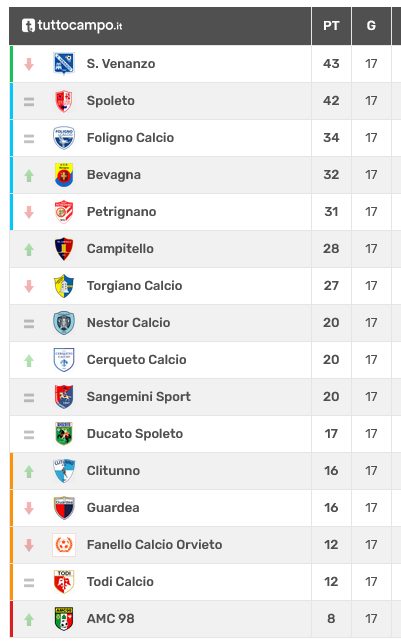Image resolution: width=401 pixels, height=643 pixels.
Task: Select Guardea's 16 points cell
Action: (331, 508)
